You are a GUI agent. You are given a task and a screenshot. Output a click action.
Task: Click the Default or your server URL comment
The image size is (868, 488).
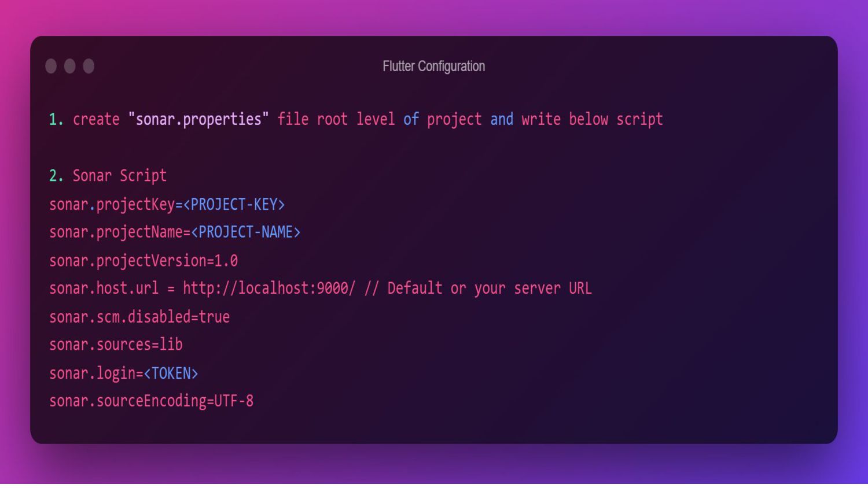[x=490, y=288]
